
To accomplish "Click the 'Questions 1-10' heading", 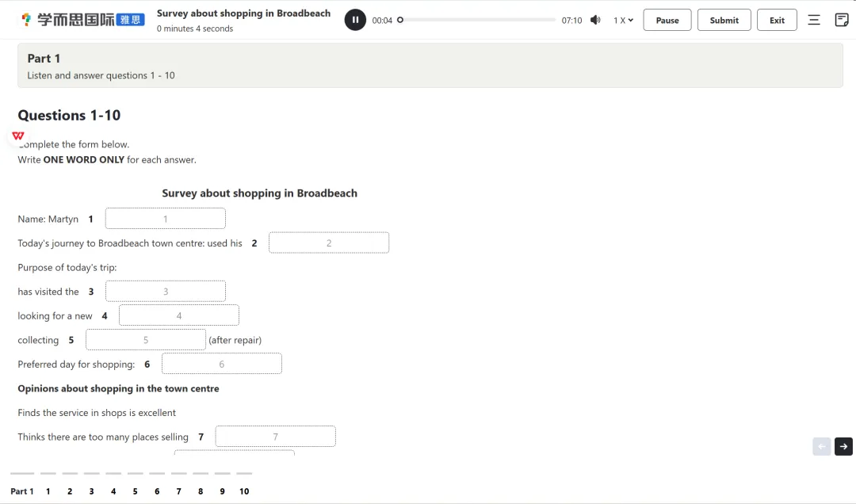I will click(x=69, y=115).
